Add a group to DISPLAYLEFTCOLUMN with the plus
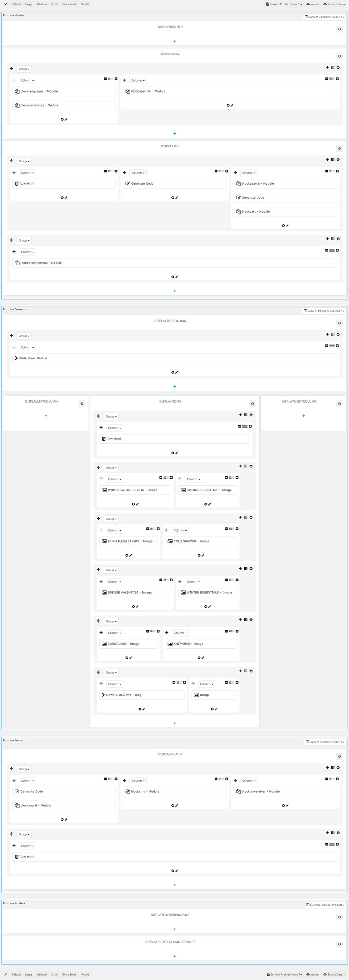Viewport: 349px width, 980px height. [46, 416]
